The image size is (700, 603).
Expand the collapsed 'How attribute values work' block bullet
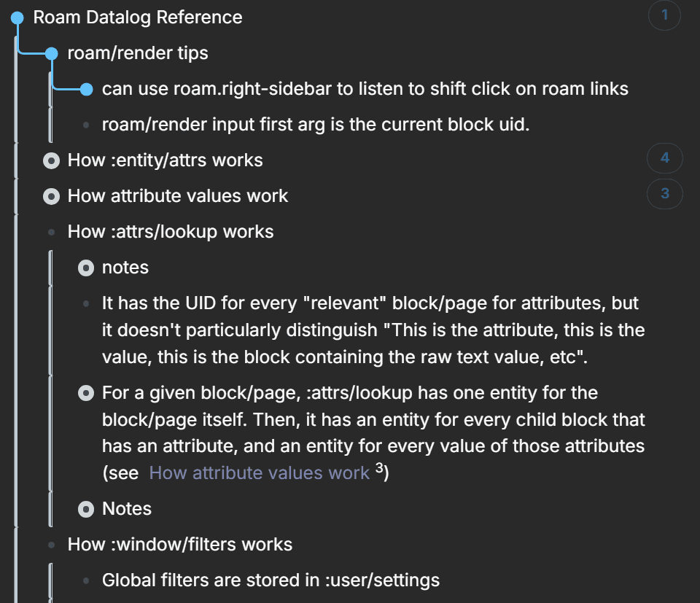(x=51, y=196)
